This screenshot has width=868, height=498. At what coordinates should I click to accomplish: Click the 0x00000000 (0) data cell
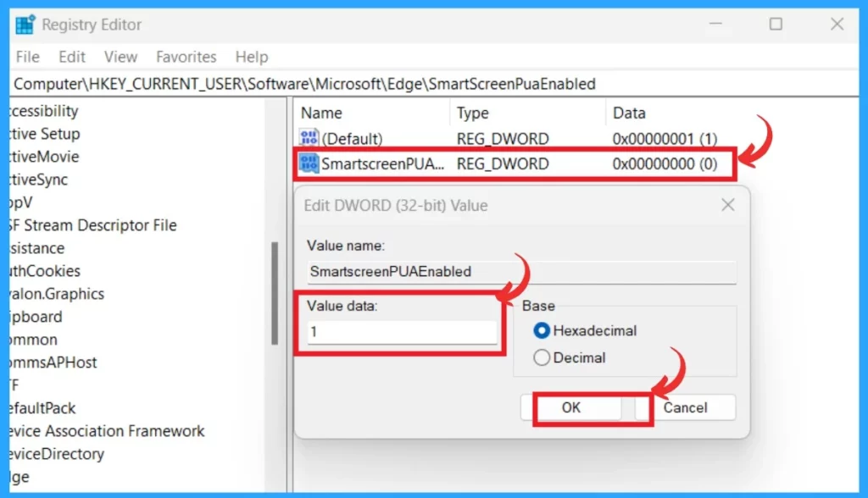click(x=665, y=163)
